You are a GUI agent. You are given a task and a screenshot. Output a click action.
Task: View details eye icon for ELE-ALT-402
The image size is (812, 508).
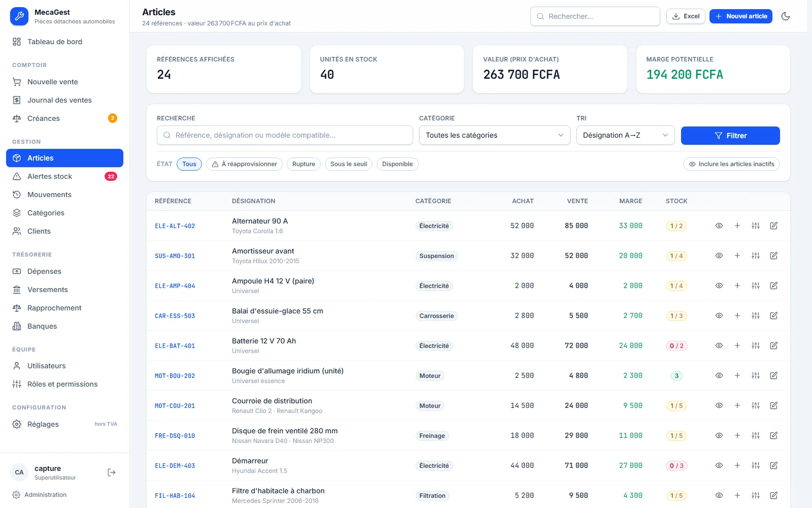pos(719,226)
